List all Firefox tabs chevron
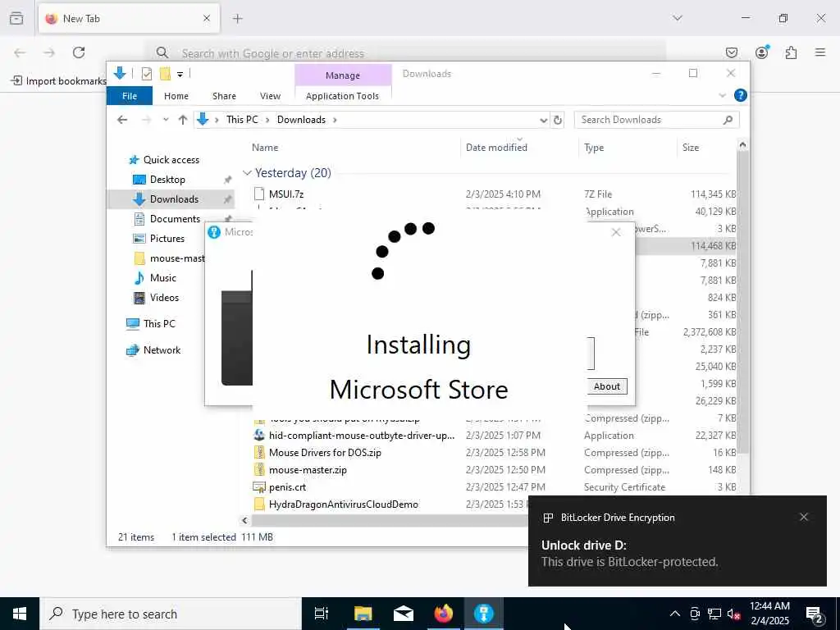840x630 pixels. click(x=677, y=18)
